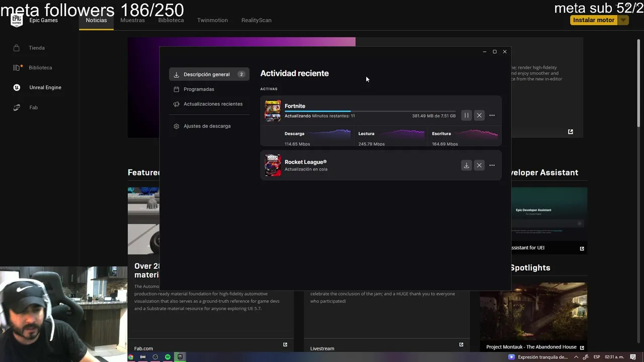Open the taskbar notification center icon
The image size is (644, 362).
click(x=633, y=357)
